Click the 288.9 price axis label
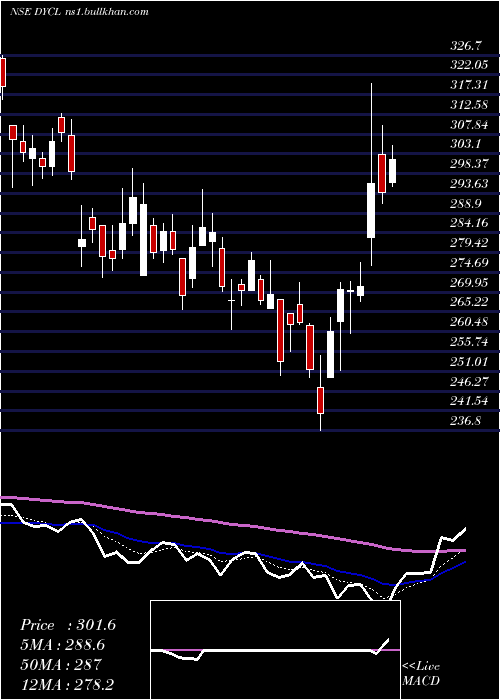This screenshot has height=700, width=500. pos(465,204)
